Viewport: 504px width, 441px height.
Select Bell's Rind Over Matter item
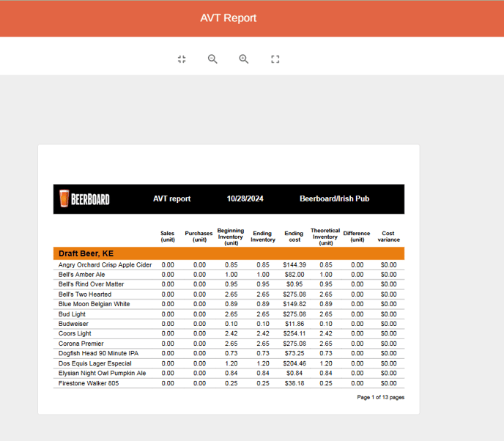(91, 284)
